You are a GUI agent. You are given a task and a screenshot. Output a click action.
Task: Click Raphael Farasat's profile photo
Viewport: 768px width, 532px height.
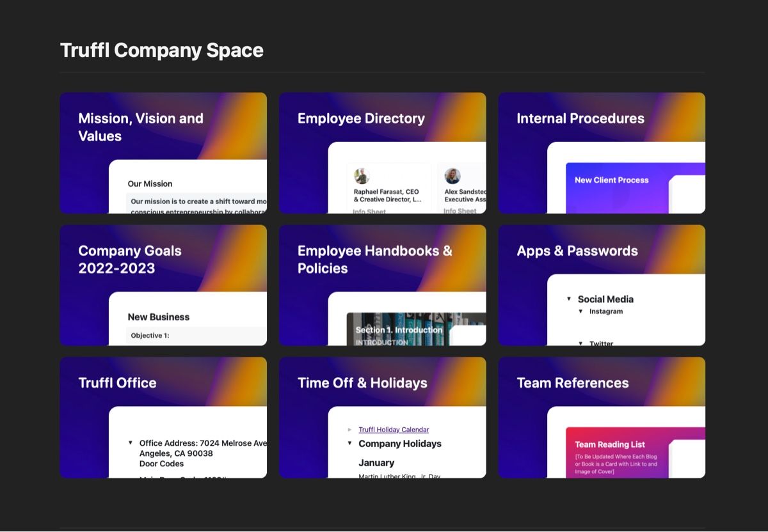coord(362,176)
